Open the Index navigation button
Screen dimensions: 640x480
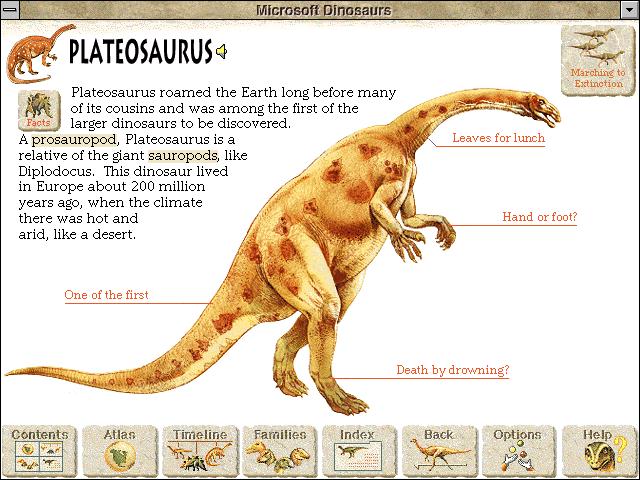[x=359, y=451]
